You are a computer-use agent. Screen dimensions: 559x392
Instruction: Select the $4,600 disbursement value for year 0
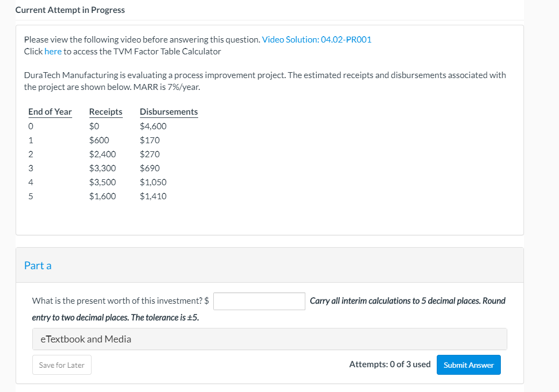coord(153,125)
